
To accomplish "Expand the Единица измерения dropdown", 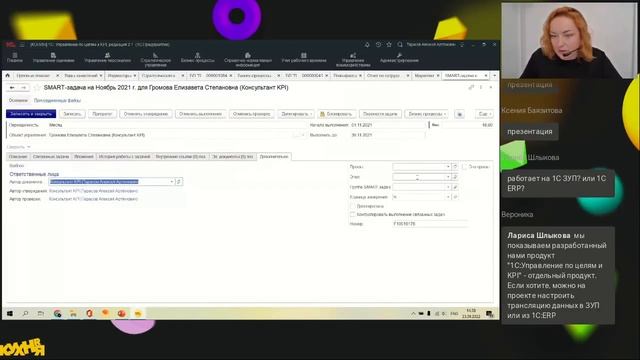I will coord(448,197).
